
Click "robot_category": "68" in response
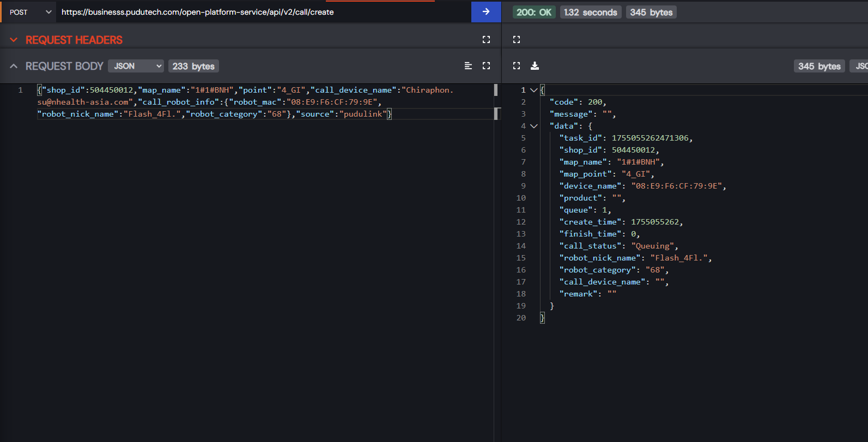pos(614,270)
